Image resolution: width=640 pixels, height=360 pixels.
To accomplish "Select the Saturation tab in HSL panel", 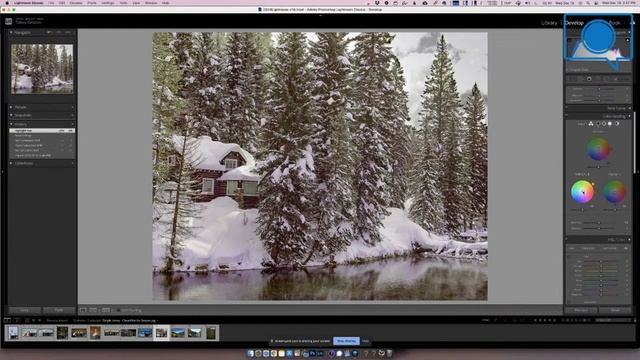I will (x=588, y=248).
